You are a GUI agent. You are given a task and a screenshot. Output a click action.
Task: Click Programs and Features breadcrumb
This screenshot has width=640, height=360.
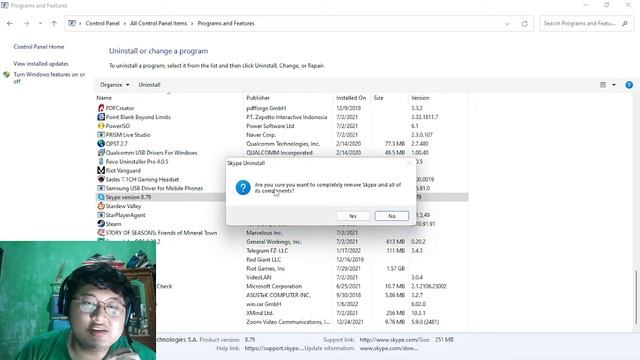[x=226, y=23]
